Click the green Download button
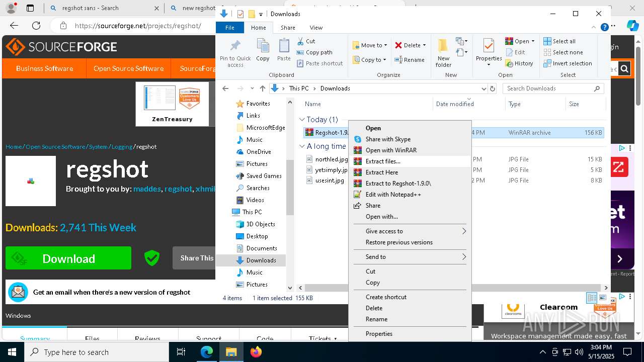 click(x=68, y=258)
